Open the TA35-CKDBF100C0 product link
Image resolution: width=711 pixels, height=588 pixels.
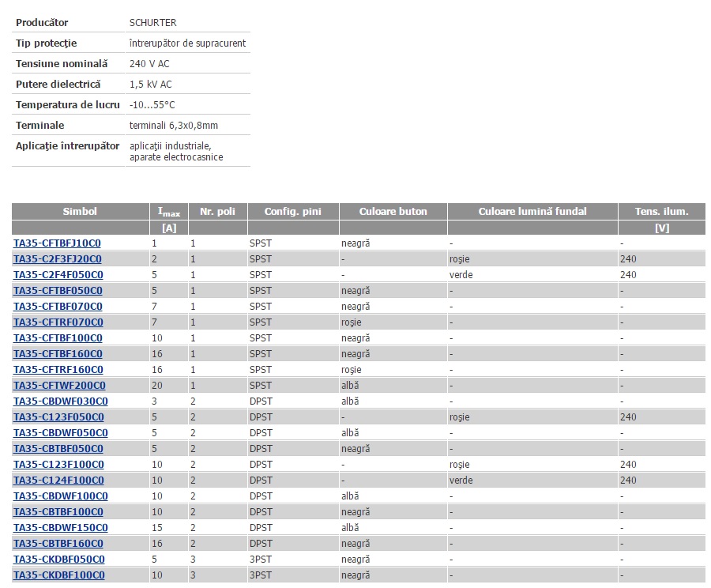[59, 575]
